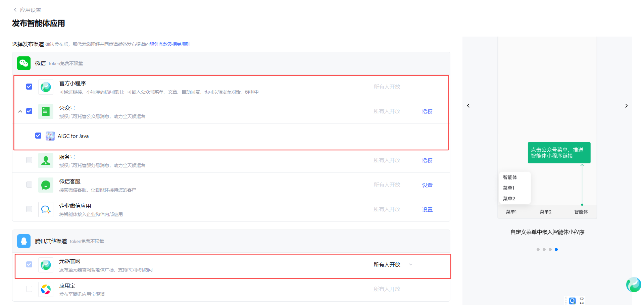
Task: Click 智能体 menu tab in preview
Action: [581, 212]
